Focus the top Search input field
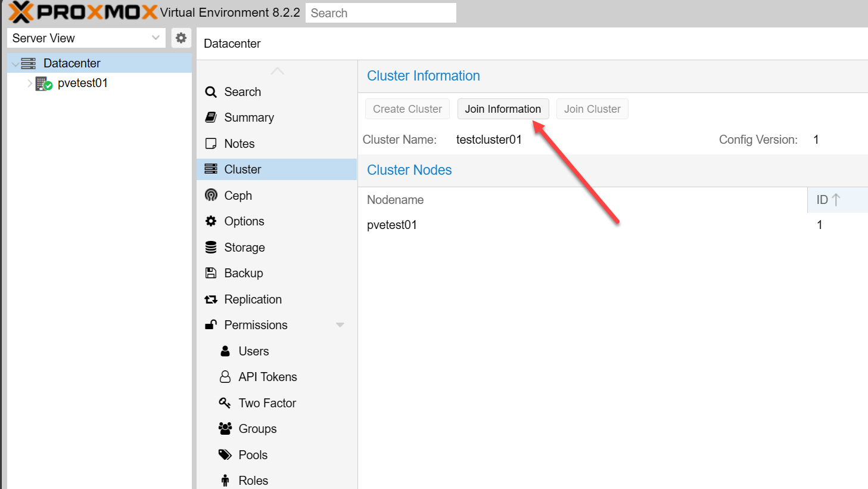This screenshot has height=489, width=868. [x=381, y=13]
